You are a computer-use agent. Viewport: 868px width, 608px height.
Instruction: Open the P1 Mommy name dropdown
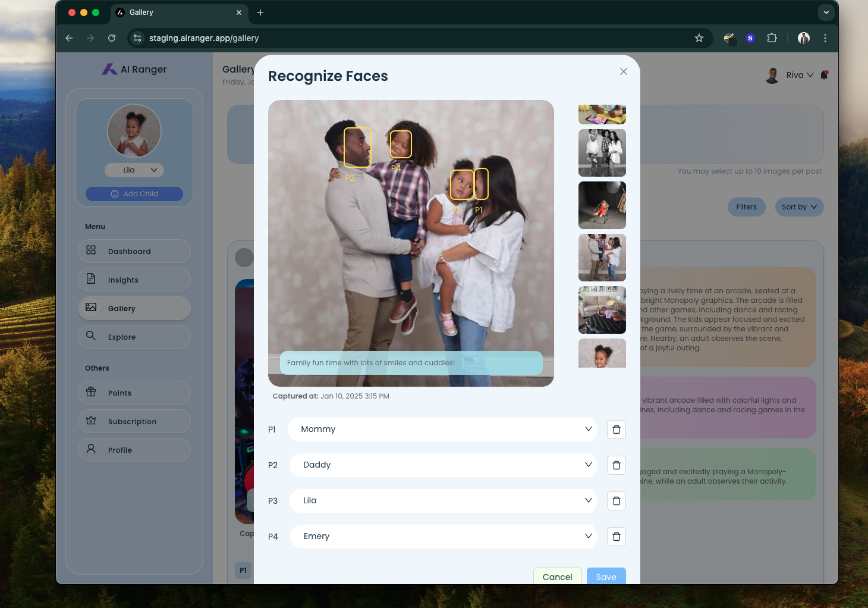443,430
